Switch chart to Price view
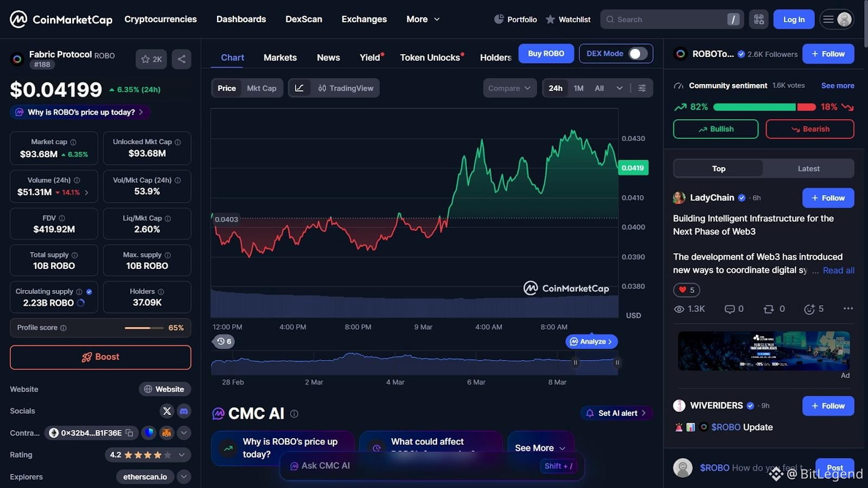The height and width of the screenshot is (488, 868). (227, 88)
